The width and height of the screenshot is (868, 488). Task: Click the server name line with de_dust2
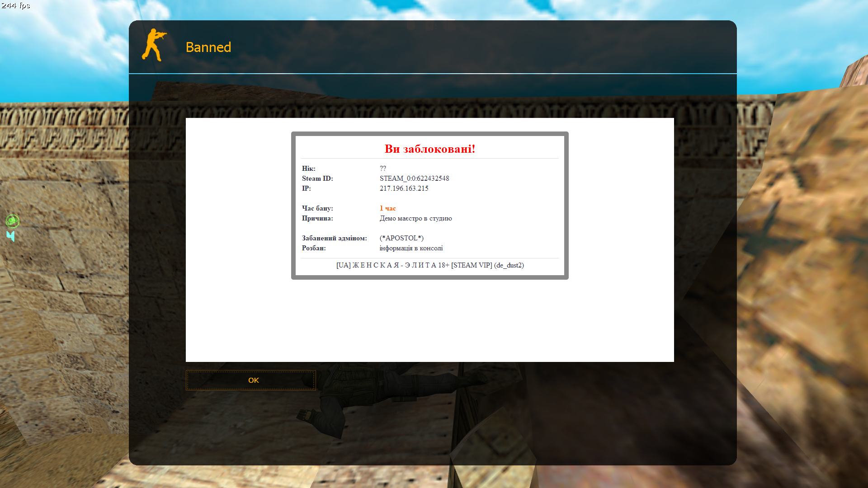tap(430, 265)
